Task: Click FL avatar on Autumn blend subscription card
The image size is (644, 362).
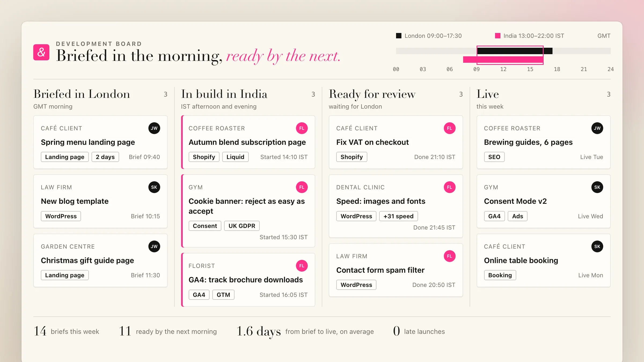Action: coord(302,128)
